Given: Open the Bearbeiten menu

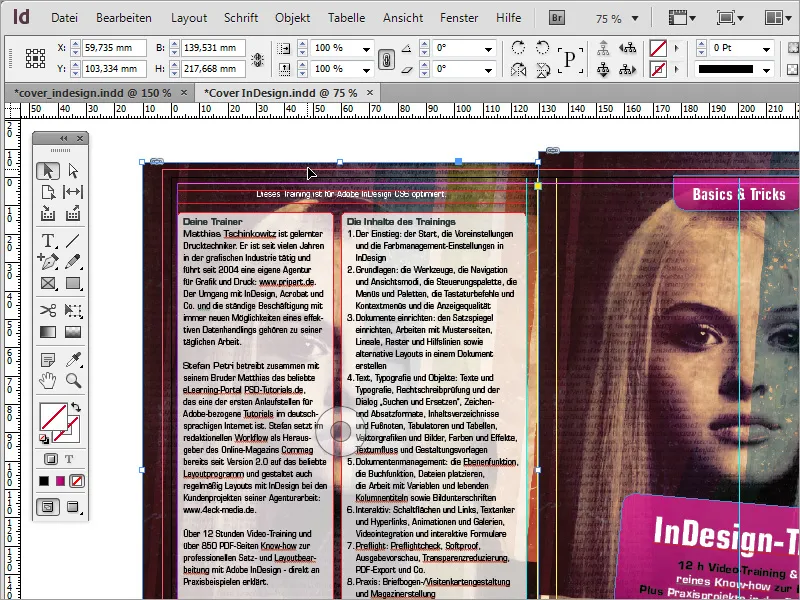Looking at the screenshot, I should [123, 18].
